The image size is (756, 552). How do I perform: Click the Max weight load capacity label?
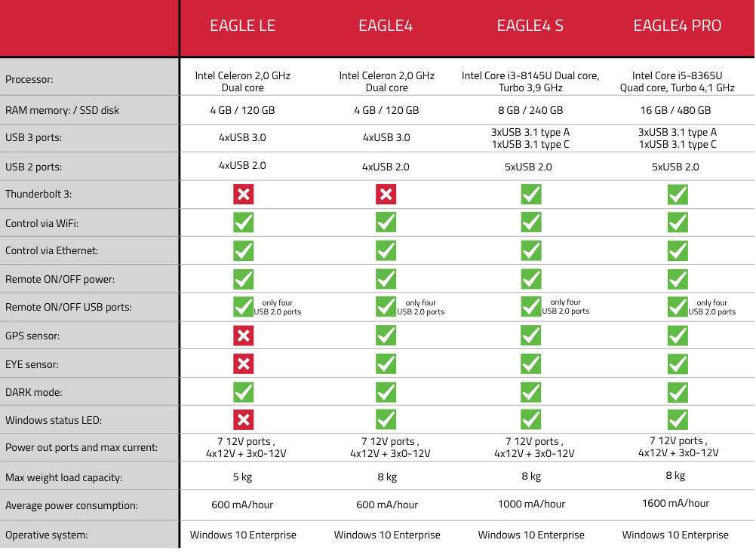click(63, 478)
